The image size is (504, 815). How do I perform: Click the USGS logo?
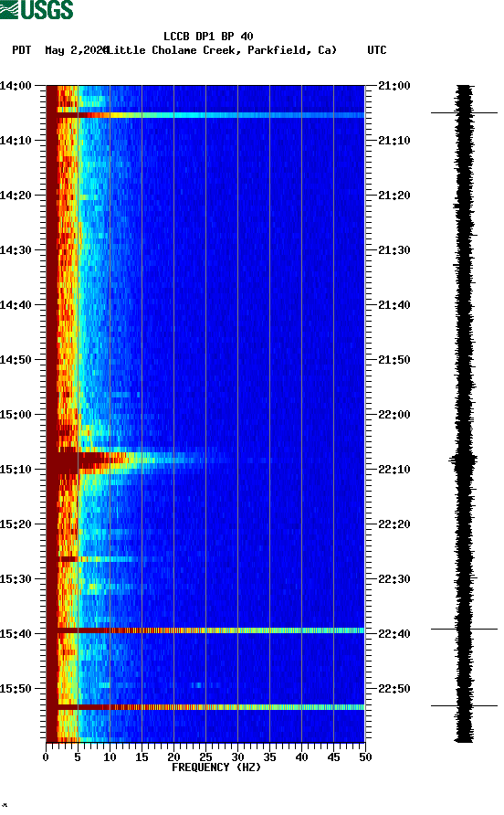(37, 9)
